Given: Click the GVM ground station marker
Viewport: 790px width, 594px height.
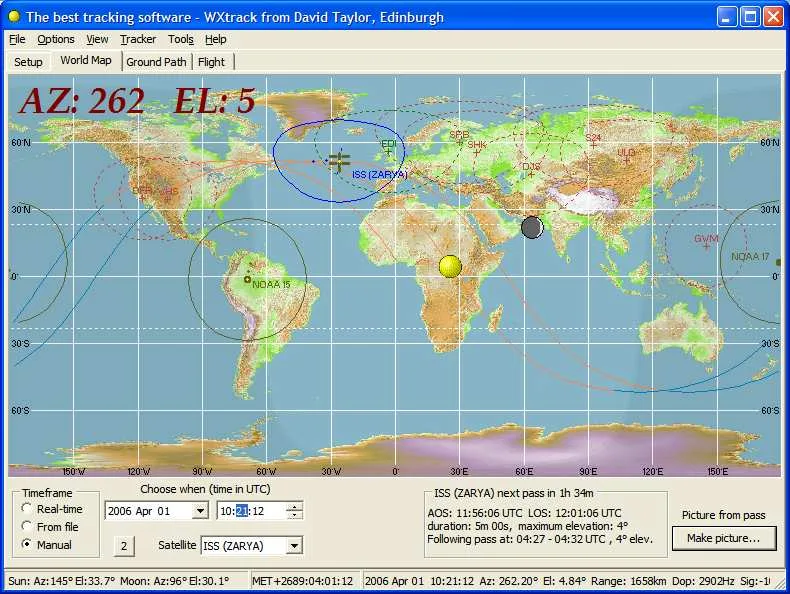Looking at the screenshot, I should click(x=706, y=246).
